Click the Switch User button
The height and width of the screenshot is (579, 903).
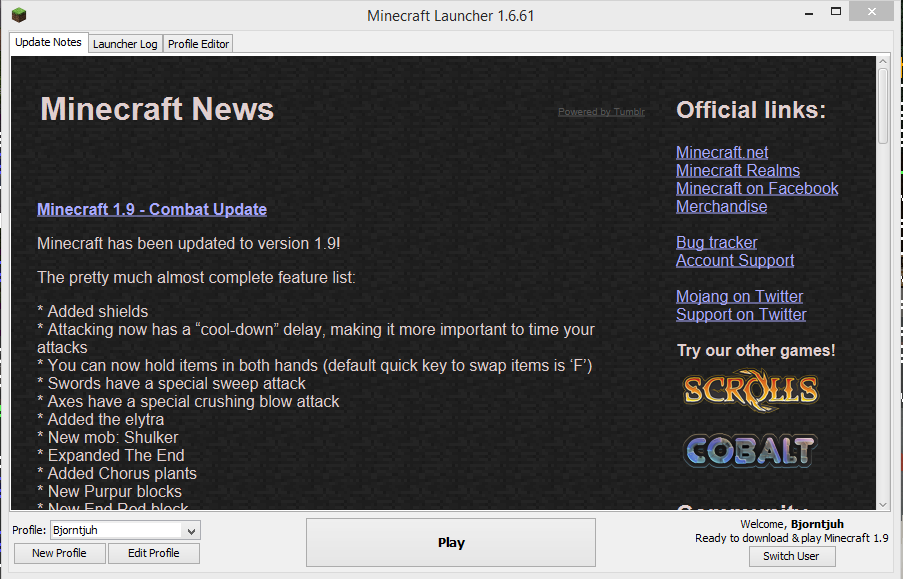point(791,556)
